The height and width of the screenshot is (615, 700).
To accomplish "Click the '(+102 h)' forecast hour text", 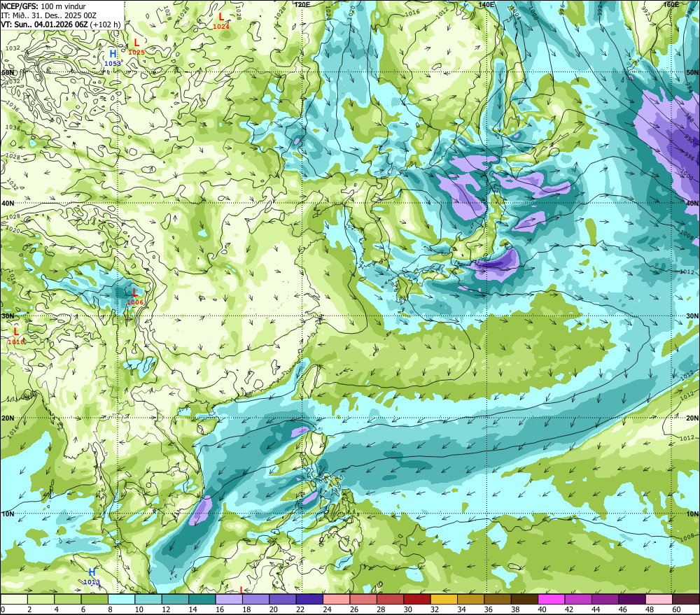I will pyautogui.click(x=106, y=24).
